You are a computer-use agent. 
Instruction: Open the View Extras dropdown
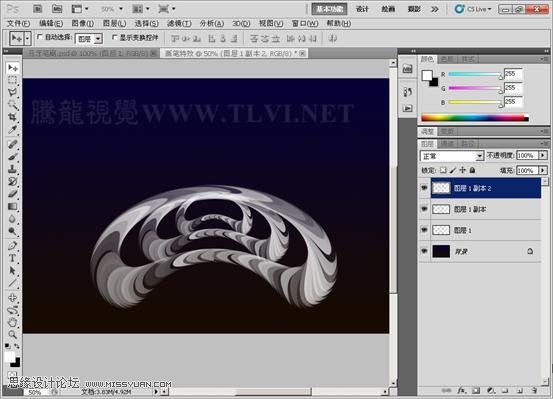click(x=80, y=9)
